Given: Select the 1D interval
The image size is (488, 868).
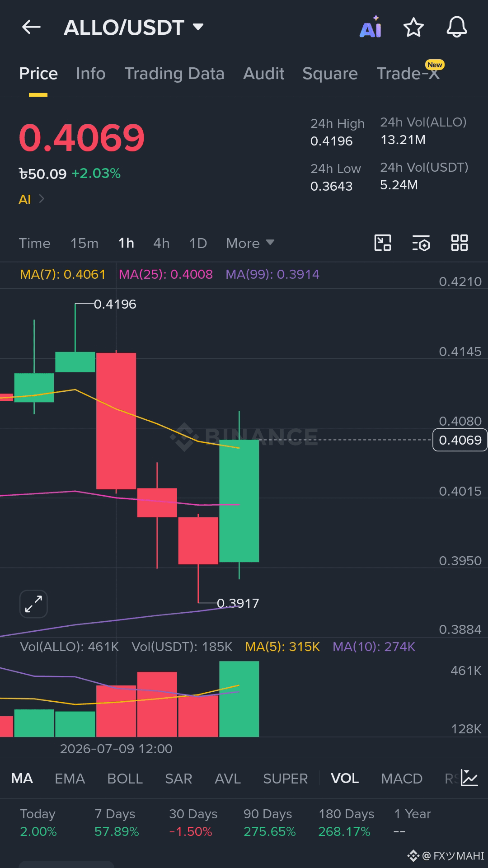Looking at the screenshot, I should pos(198,244).
